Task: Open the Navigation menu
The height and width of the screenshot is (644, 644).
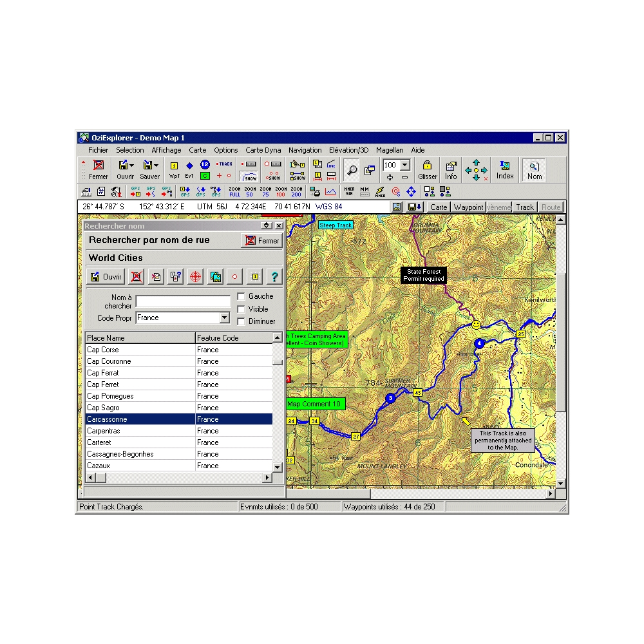Action: point(305,149)
